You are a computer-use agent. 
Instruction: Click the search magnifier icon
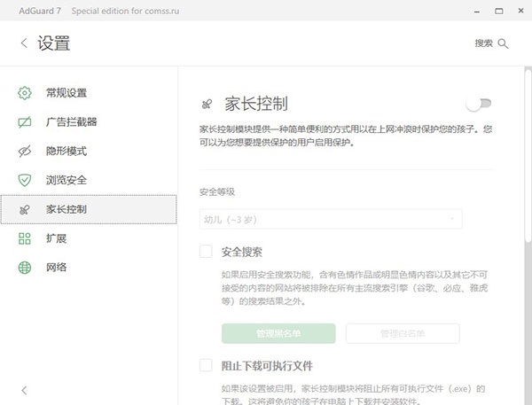coord(504,43)
